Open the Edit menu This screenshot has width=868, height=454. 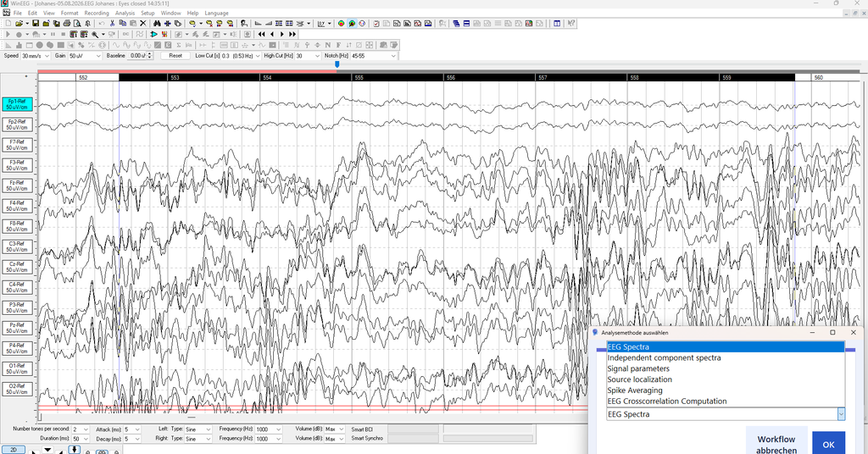pyautogui.click(x=33, y=13)
